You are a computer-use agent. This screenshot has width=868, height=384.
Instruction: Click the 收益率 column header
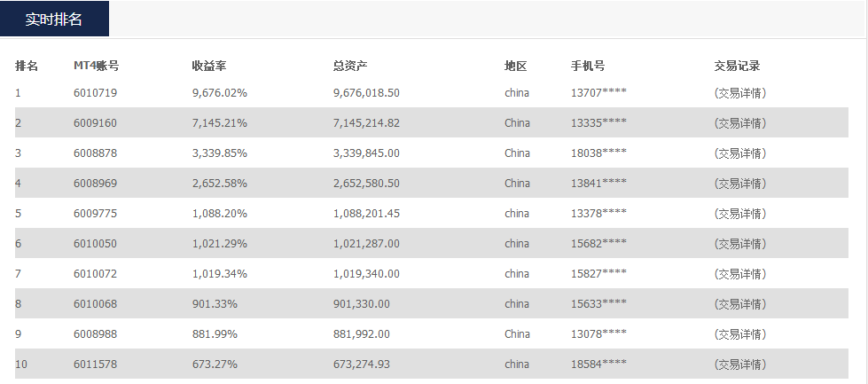click(x=207, y=66)
